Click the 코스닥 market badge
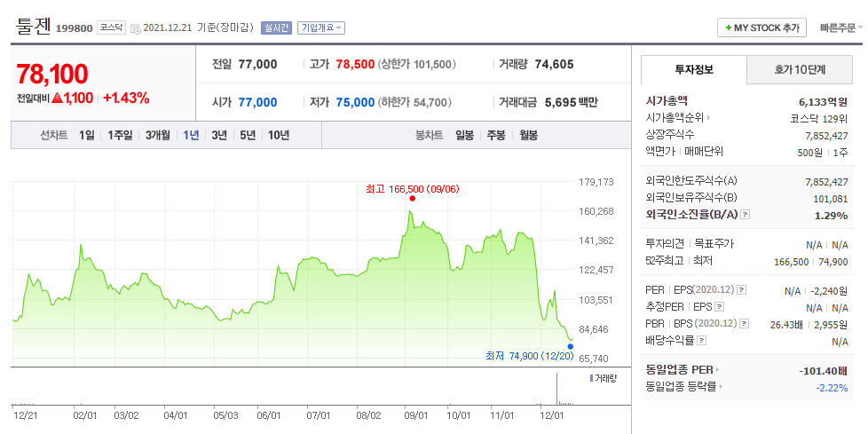This screenshot has height=434, width=868. [x=111, y=28]
